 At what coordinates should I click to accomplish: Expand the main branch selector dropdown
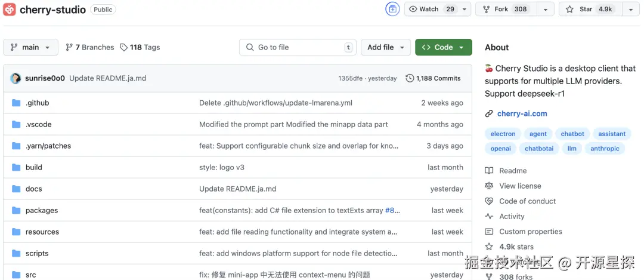(31, 47)
